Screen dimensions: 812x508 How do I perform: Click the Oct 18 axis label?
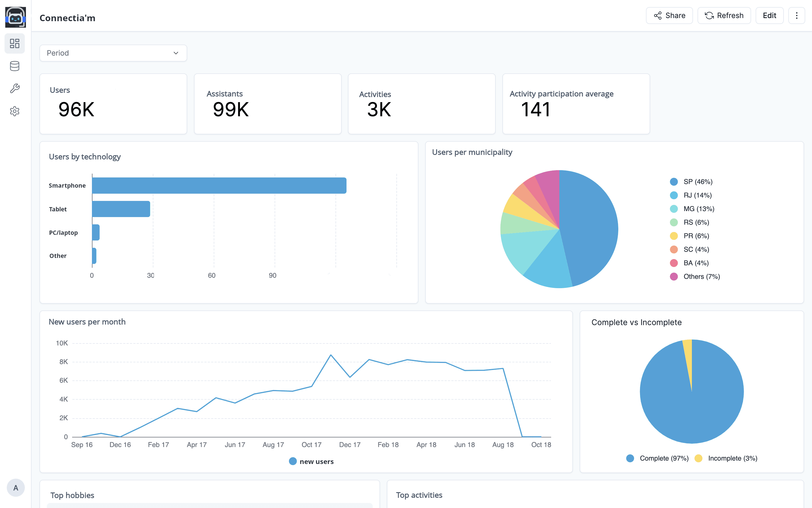pos(541,444)
